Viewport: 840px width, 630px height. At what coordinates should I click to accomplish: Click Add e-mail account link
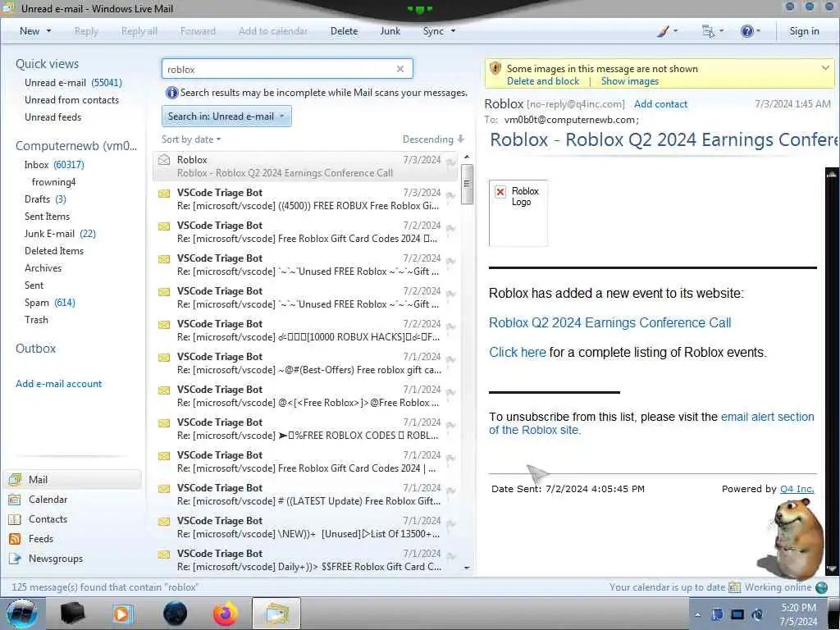click(x=58, y=384)
